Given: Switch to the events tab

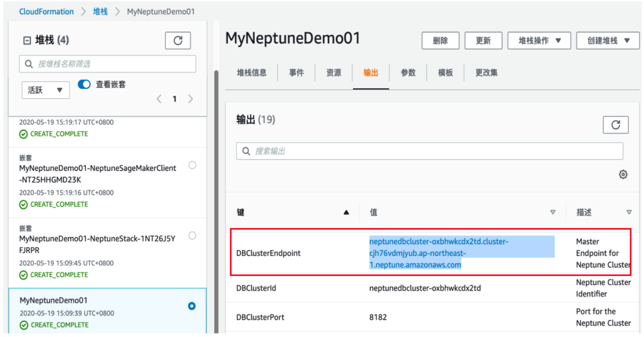Looking at the screenshot, I should point(297,73).
